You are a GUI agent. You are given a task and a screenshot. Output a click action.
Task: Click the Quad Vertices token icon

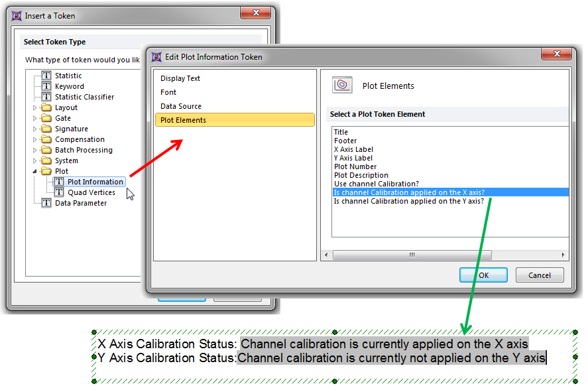click(x=60, y=192)
